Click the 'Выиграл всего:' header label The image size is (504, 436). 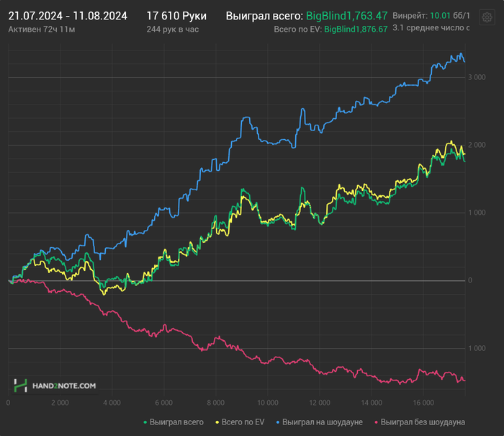264,16
